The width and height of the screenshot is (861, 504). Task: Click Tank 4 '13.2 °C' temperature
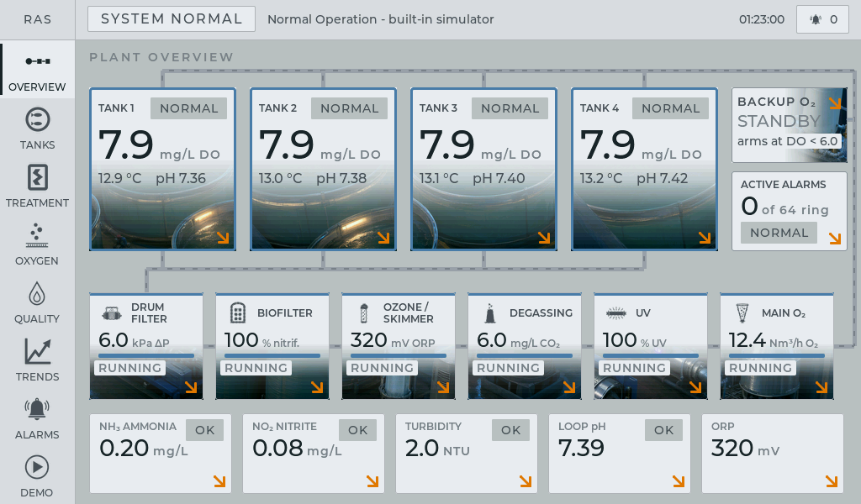601,178
